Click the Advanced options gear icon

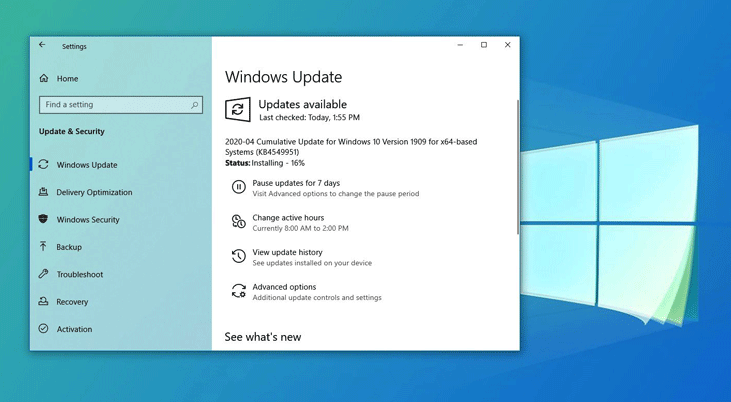(238, 291)
